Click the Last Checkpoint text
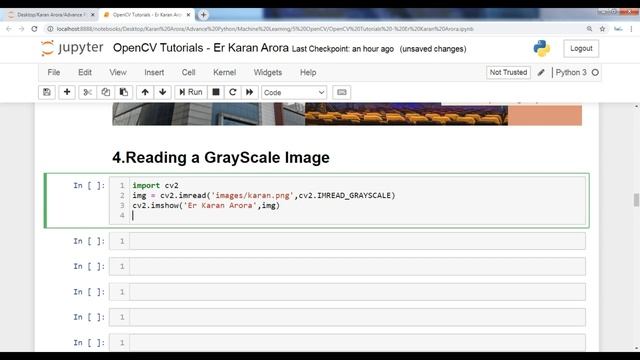 pos(343,49)
